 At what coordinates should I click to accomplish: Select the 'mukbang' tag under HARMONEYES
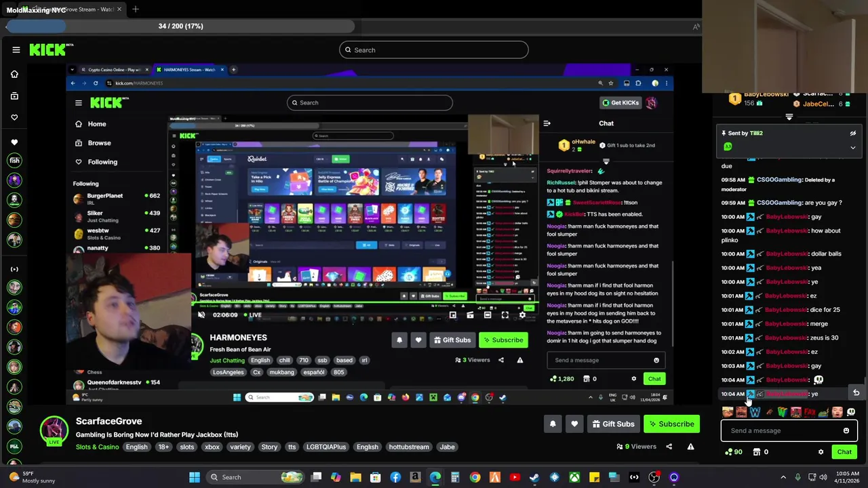tap(281, 372)
